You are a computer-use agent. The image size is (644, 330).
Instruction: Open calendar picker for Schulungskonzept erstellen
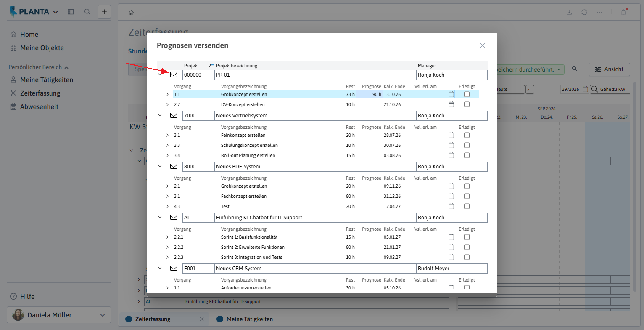click(x=451, y=145)
